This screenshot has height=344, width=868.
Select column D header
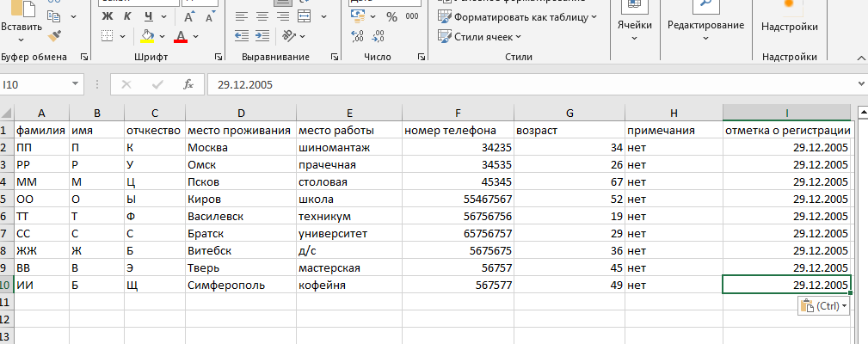pyautogui.click(x=241, y=113)
